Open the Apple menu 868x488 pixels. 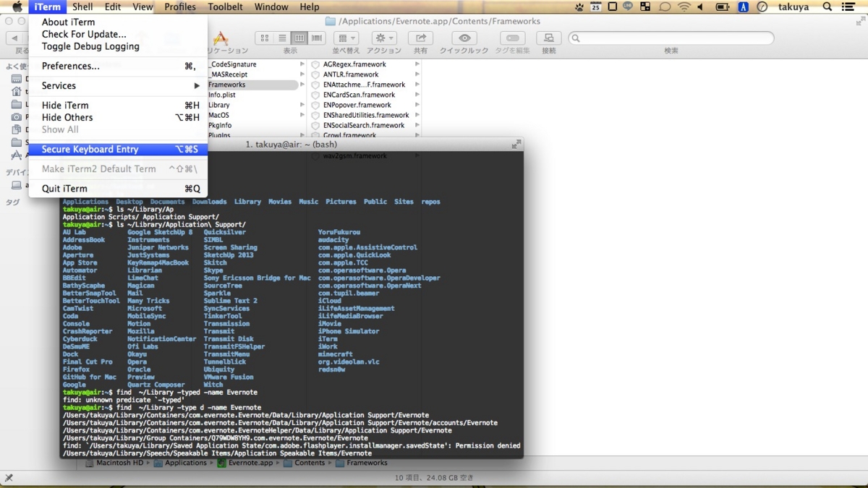pos(17,7)
